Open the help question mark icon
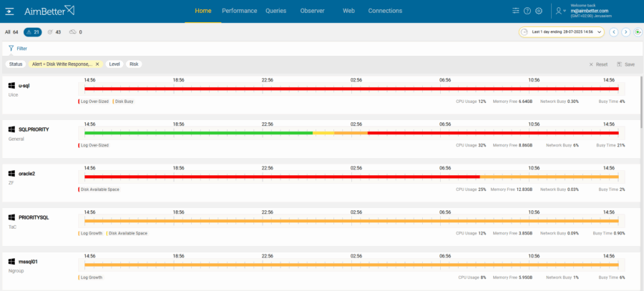 (x=527, y=11)
